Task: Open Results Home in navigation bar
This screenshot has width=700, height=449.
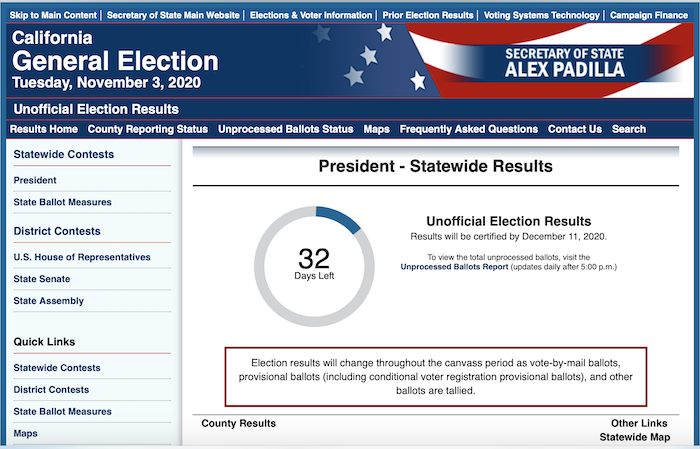Action: coord(44,129)
